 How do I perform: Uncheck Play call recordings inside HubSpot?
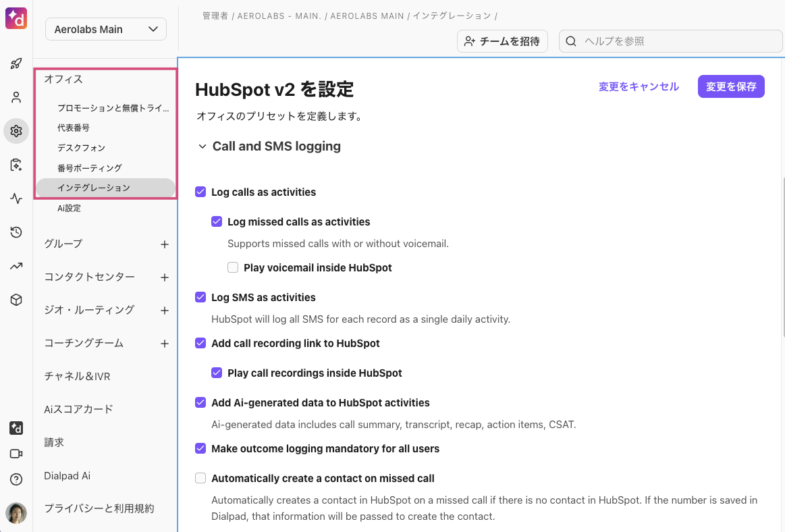pos(216,373)
